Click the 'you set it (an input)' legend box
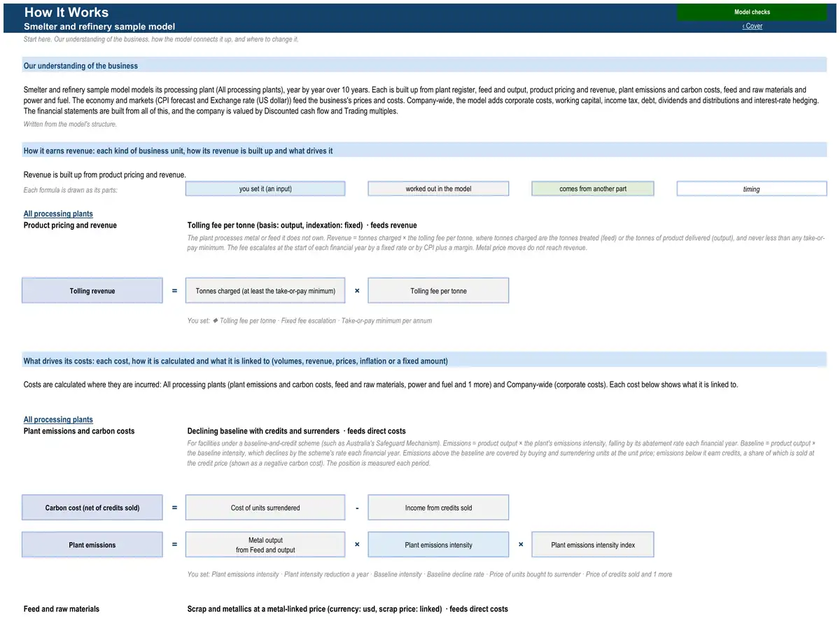The image size is (840, 617). tap(265, 189)
